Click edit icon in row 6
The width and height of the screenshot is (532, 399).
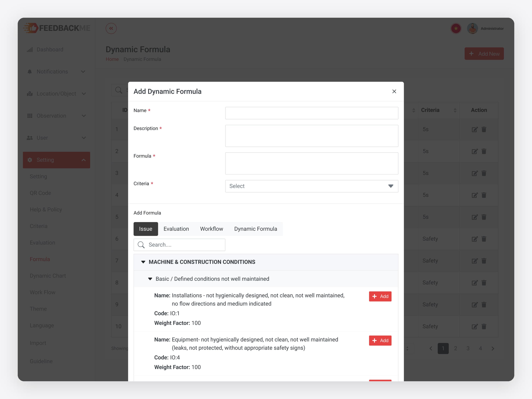474,239
